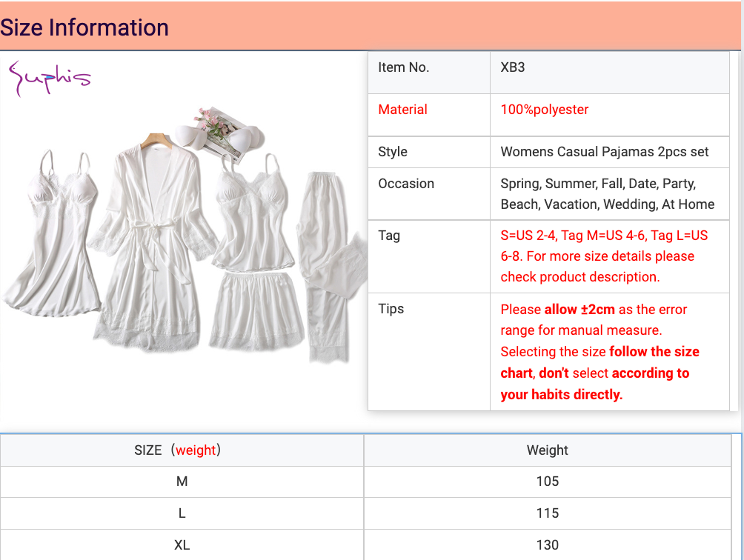Screen dimensions: 744x560
Task: Click the Tips row label
Action: click(391, 309)
